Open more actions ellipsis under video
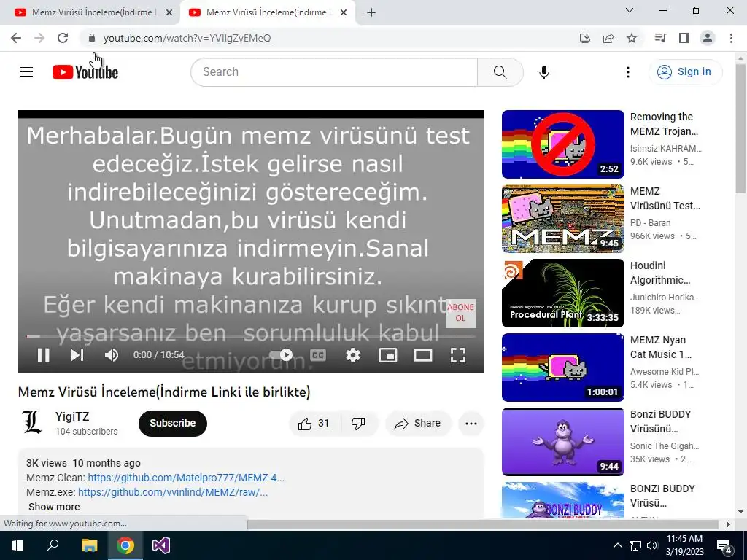This screenshot has height=560, width=747. (471, 424)
